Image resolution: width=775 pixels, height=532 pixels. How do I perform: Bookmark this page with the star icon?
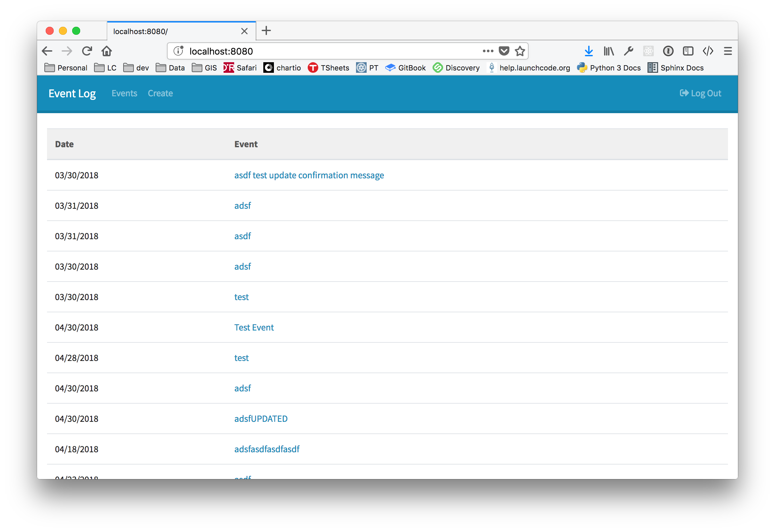[519, 51]
